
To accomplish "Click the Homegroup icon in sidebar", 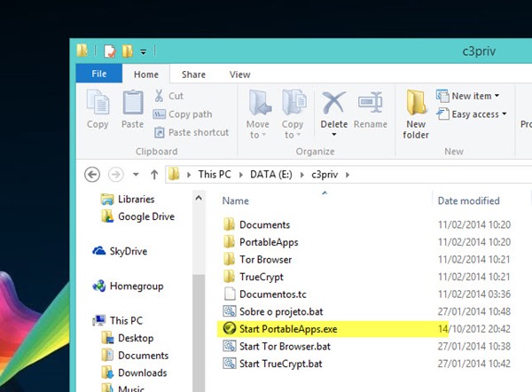I will [x=99, y=286].
